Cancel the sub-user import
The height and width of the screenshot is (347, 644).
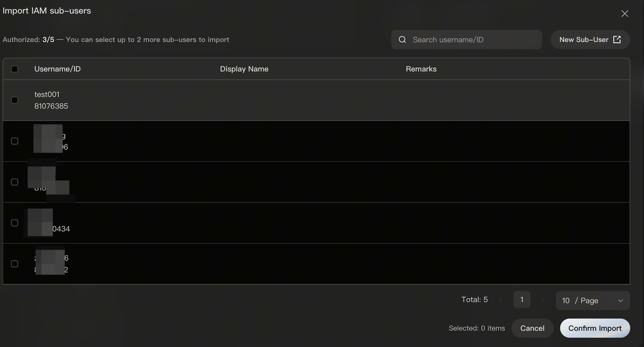[x=532, y=328]
